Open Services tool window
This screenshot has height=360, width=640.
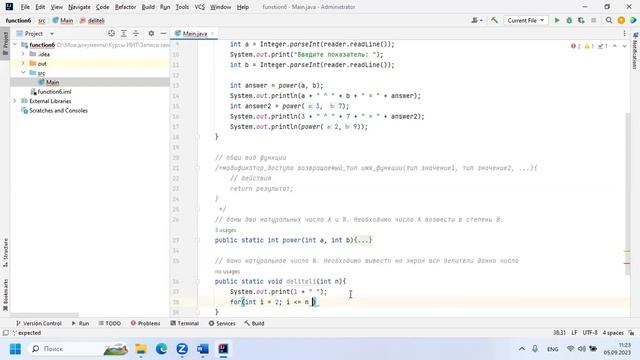pyautogui.click(x=222, y=323)
